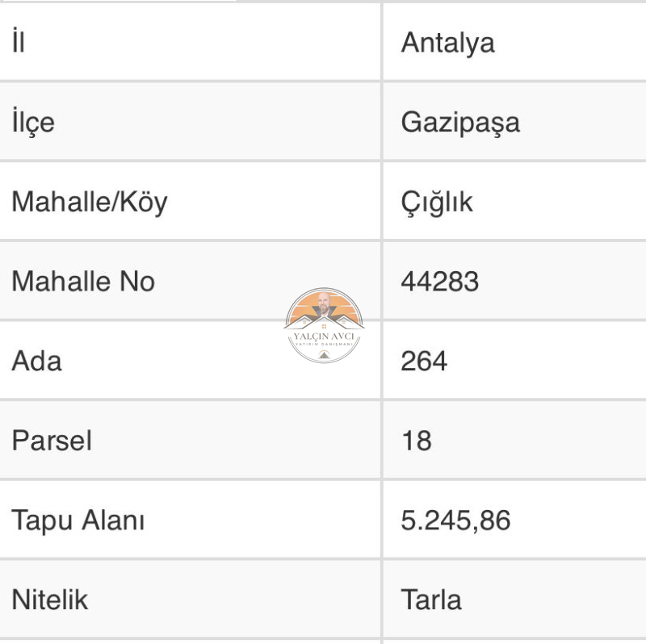The height and width of the screenshot is (644, 646).
Task: Select the Parsel value 18
Action: point(417,441)
